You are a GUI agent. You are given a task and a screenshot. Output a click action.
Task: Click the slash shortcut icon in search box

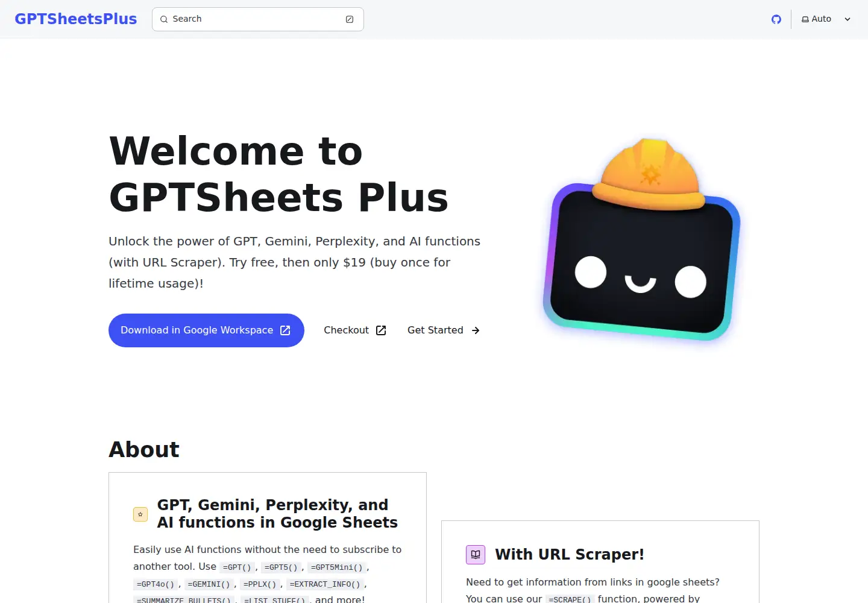point(350,19)
